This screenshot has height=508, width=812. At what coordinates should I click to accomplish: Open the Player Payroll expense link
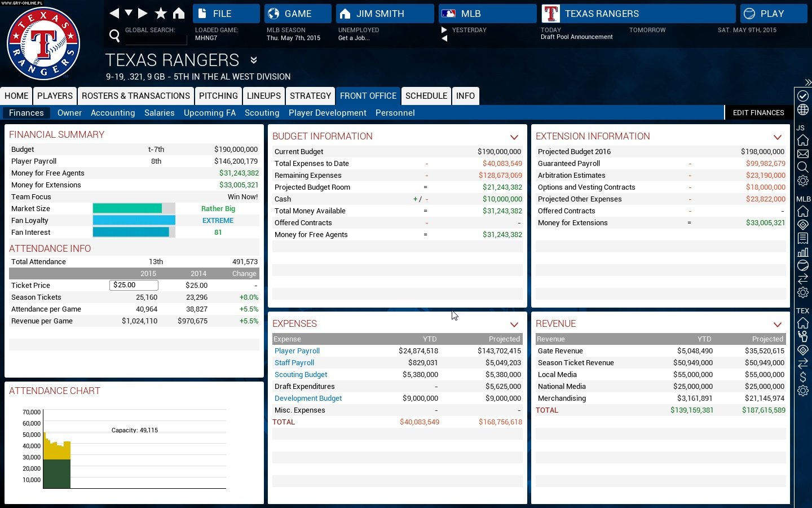point(297,351)
